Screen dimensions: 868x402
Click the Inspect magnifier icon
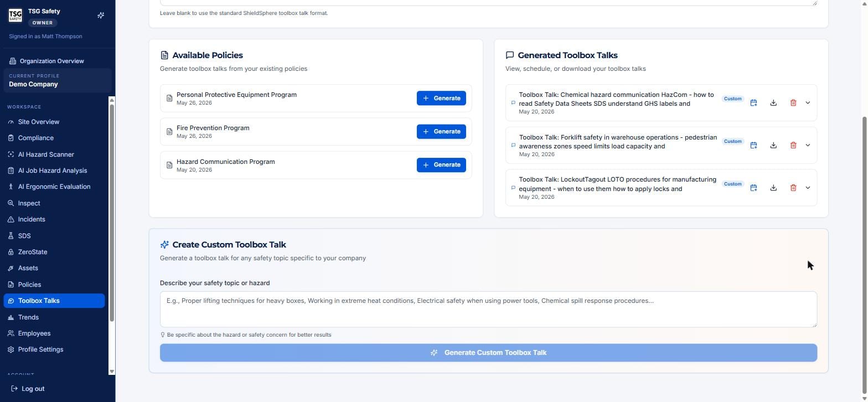point(11,203)
